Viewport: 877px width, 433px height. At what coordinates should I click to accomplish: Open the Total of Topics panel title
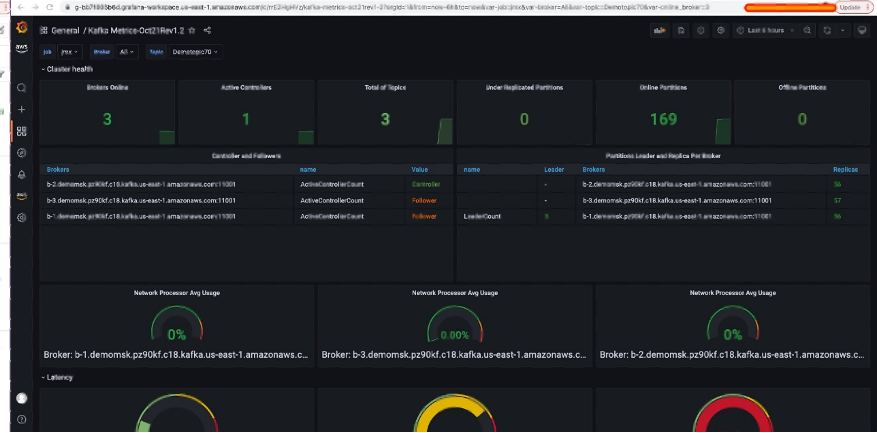385,88
